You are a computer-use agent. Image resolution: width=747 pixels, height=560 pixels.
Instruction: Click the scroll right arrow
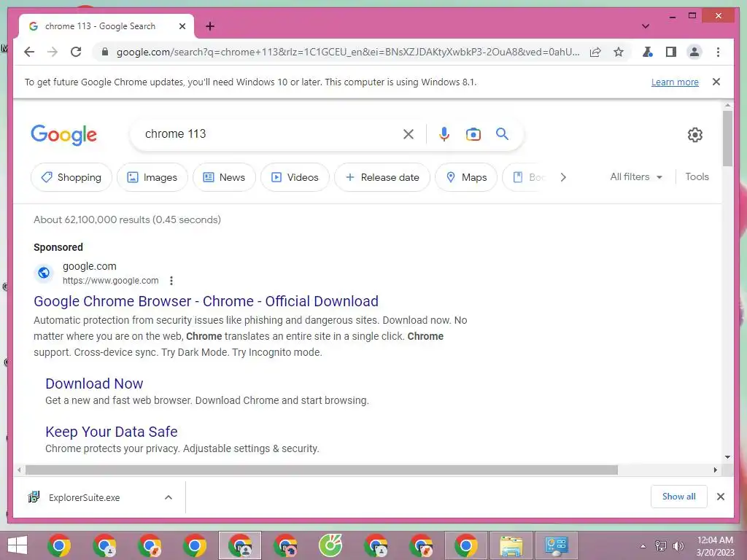click(715, 470)
